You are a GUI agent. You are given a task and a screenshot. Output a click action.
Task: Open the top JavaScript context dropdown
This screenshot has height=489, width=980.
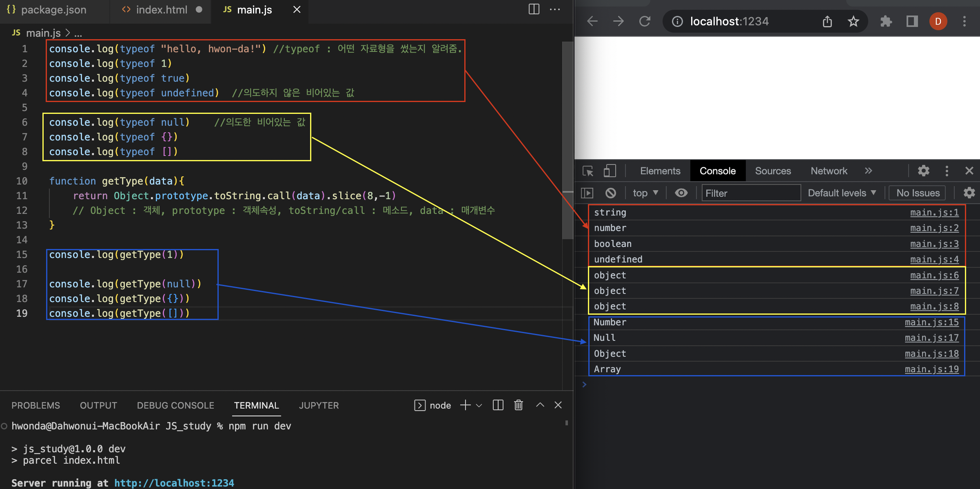click(645, 193)
